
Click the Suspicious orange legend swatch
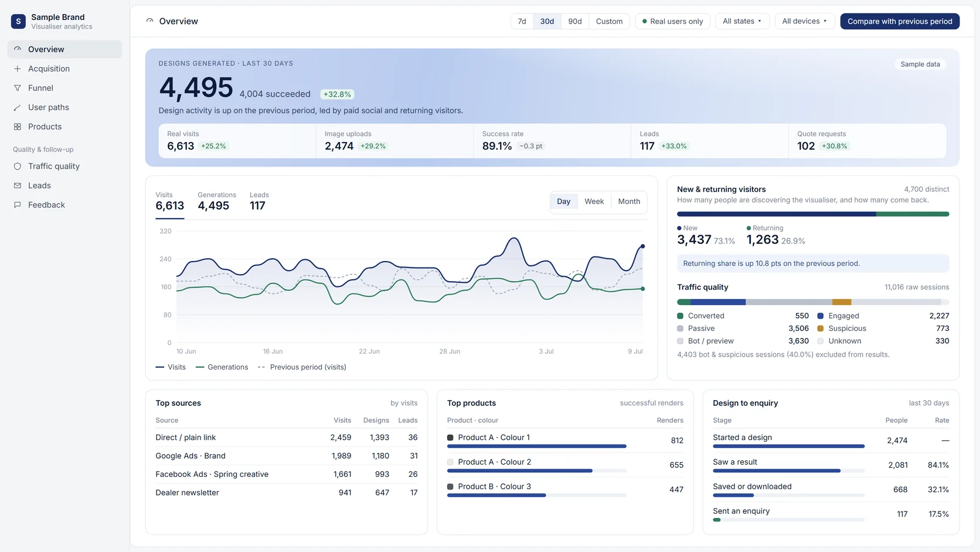click(821, 329)
